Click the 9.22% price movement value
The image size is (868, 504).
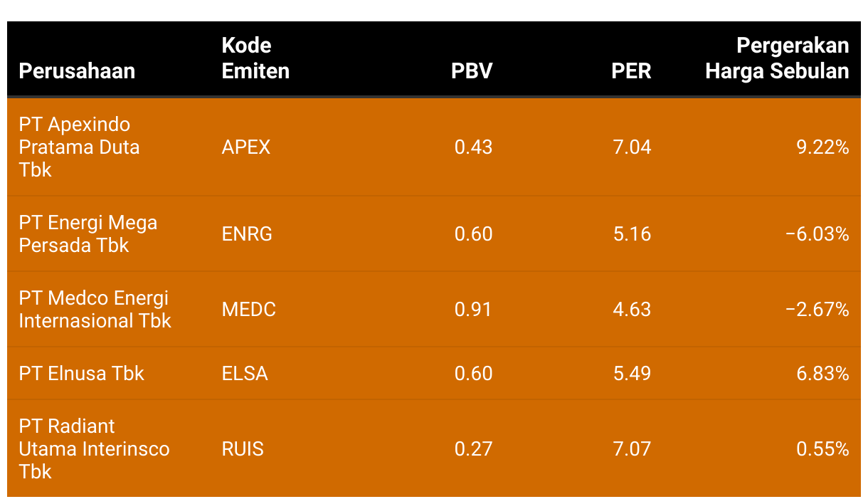click(x=823, y=147)
